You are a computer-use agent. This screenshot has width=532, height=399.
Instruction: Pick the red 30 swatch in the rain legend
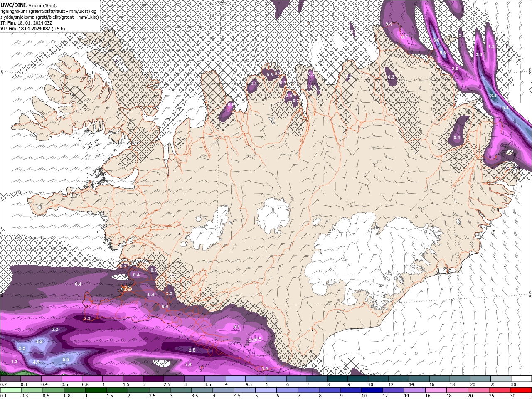click(x=521, y=390)
